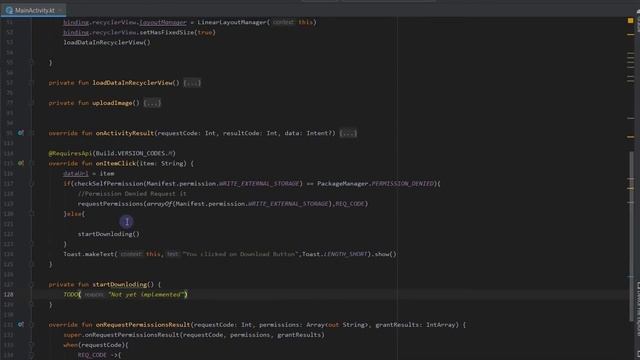The width and height of the screenshot is (640, 360).
Task: Expand folded body of uploadImage function
Action: (x=152, y=103)
